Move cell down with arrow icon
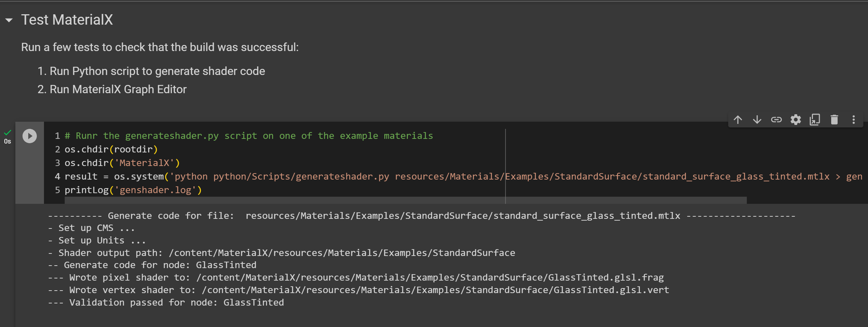The height and width of the screenshot is (327, 868). 757,120
